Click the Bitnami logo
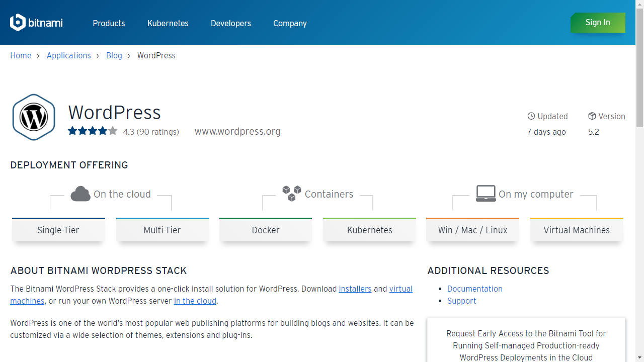Screen dimensions: 644x362 coord(36,23)
